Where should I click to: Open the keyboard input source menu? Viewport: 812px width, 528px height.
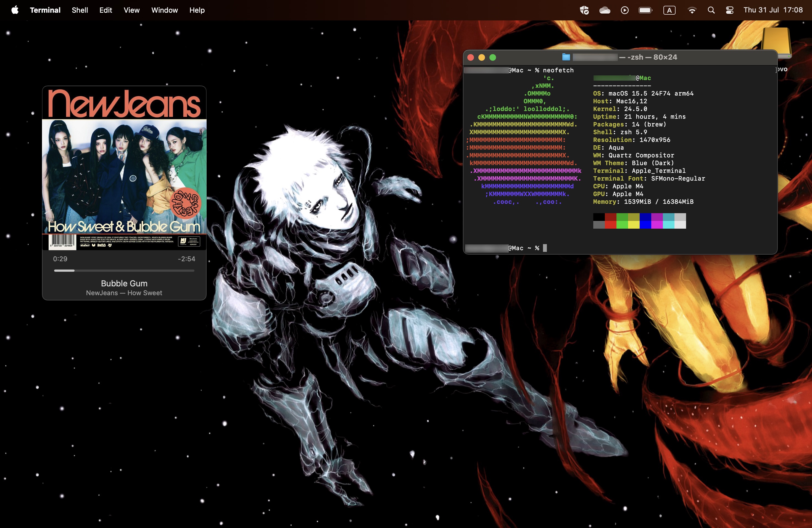[x=669, y=10]
